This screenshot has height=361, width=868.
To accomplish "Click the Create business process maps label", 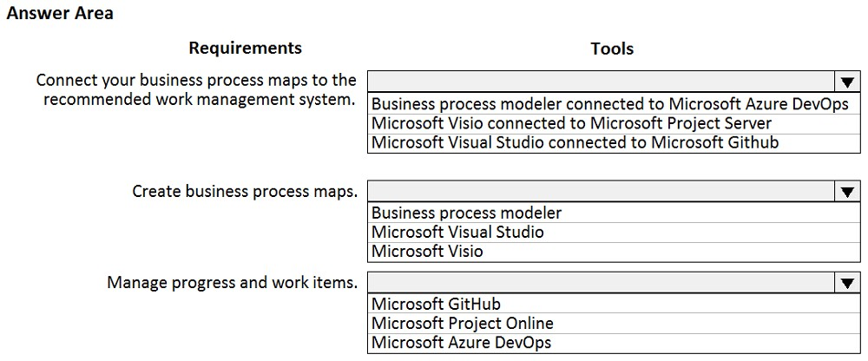I will pyautogui.click(x=245, y=192).
